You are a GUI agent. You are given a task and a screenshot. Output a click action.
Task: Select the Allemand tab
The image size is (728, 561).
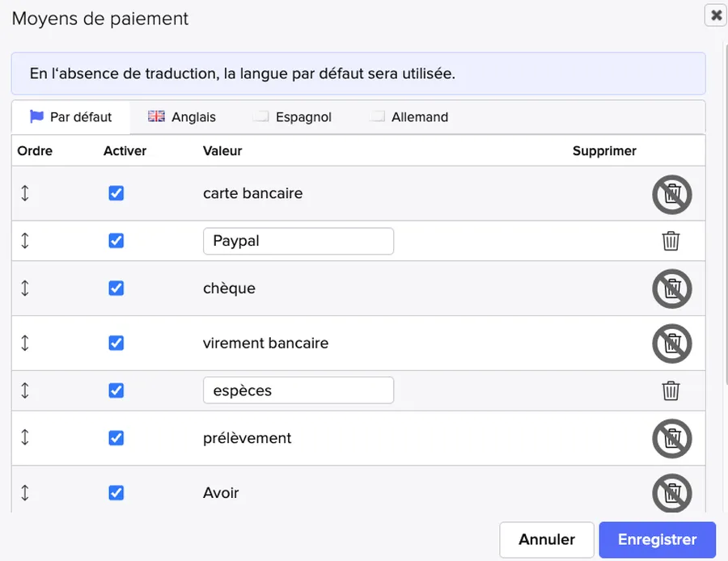409,117
